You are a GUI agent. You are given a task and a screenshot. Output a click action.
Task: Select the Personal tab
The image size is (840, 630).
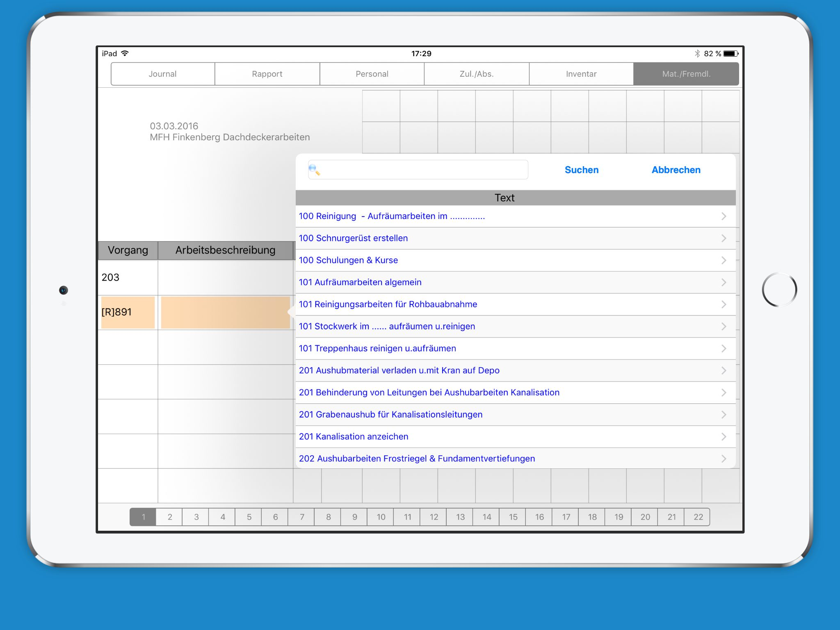coord(372,74)
